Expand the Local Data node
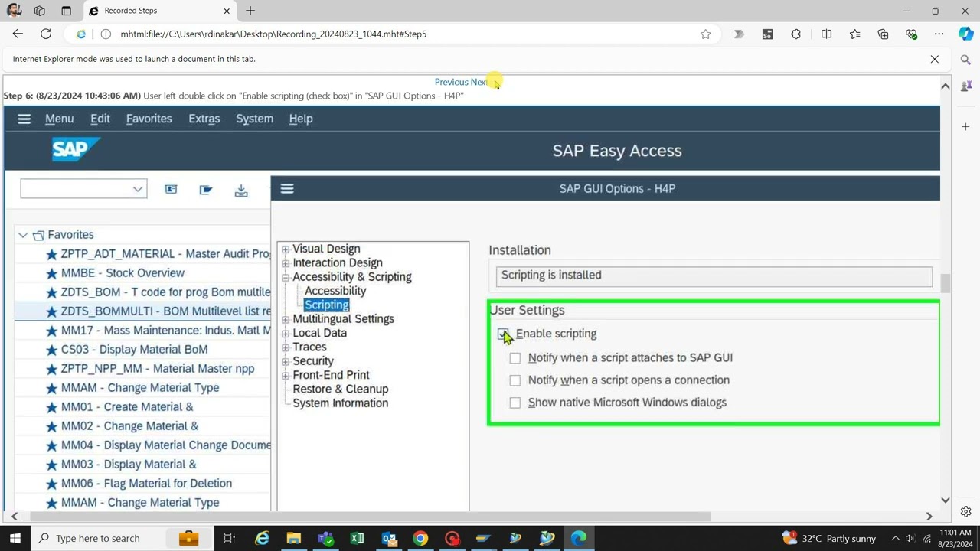 pos(286,334)
